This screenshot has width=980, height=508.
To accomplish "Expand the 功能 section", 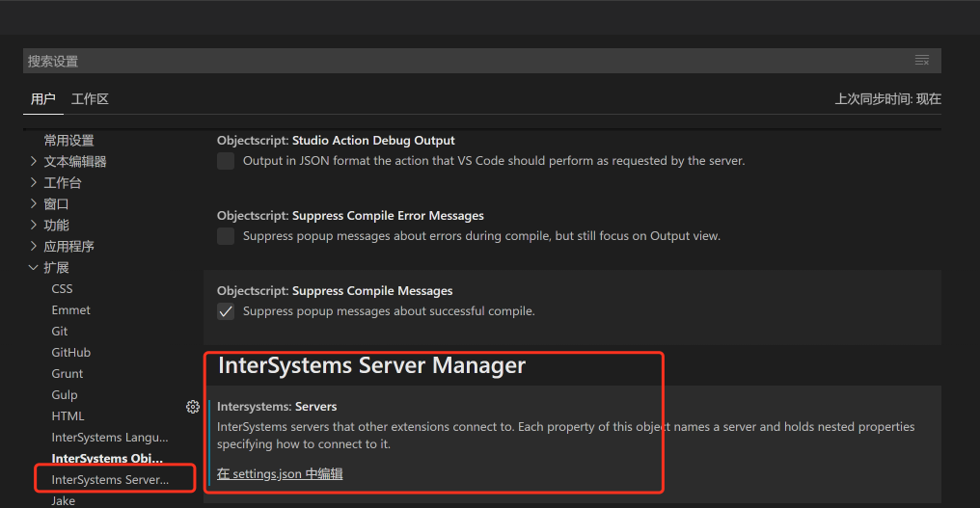I will click(34, 225).
